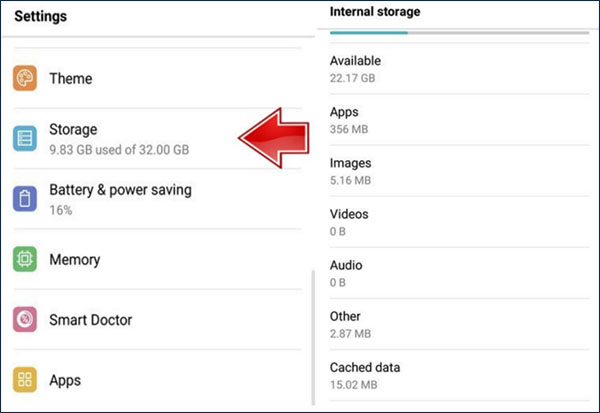Click the green Memory chip icon
Viewport: 600px width, 413px height.
(x=26, y=260)
